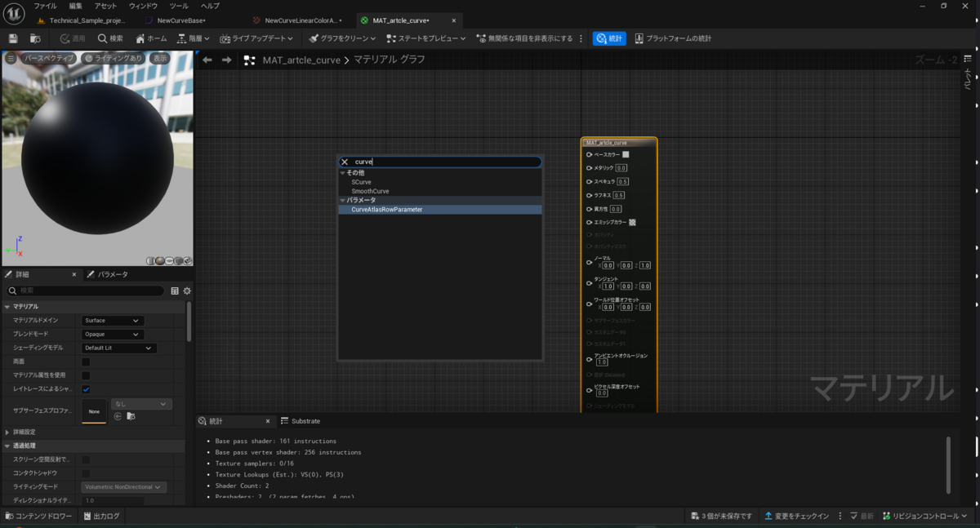Open the Blend Mode Opaque dropdown
Screen dimensions: 980x528
(112, 335)
